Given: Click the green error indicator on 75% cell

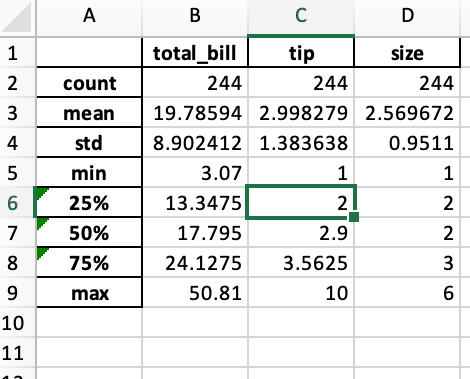Looking at the screenshot, I should (41, 253).
